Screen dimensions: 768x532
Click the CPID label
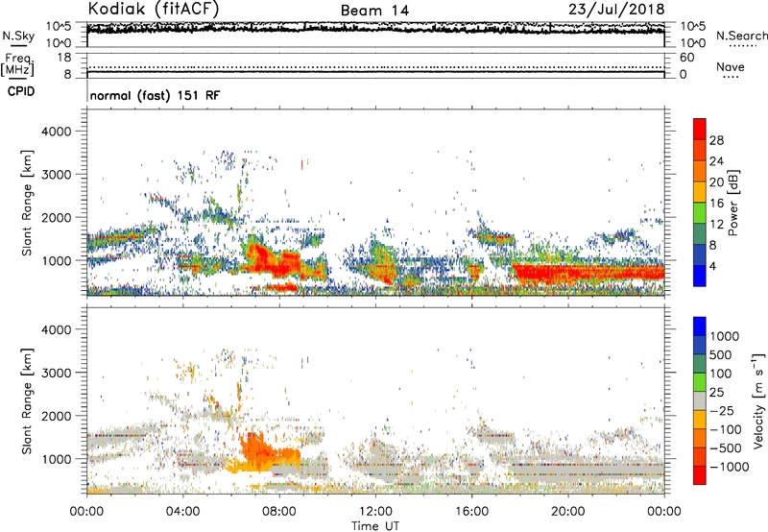click(x=21, y=91)
